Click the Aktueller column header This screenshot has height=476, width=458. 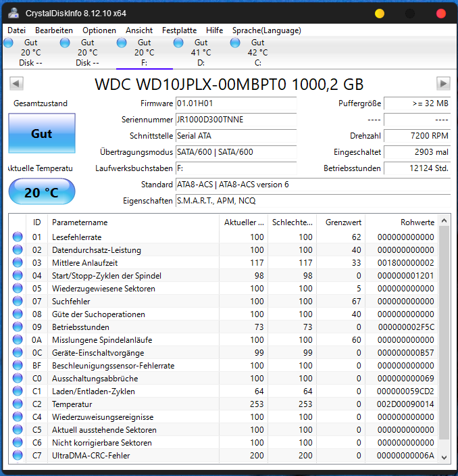[243, 222]
